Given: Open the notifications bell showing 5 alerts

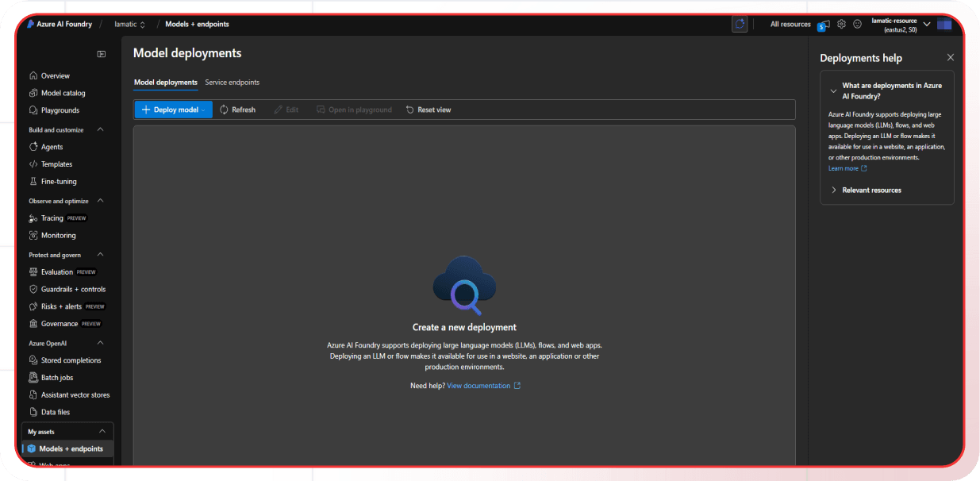Looking at the screenshot, I should [x=823, y=24].
